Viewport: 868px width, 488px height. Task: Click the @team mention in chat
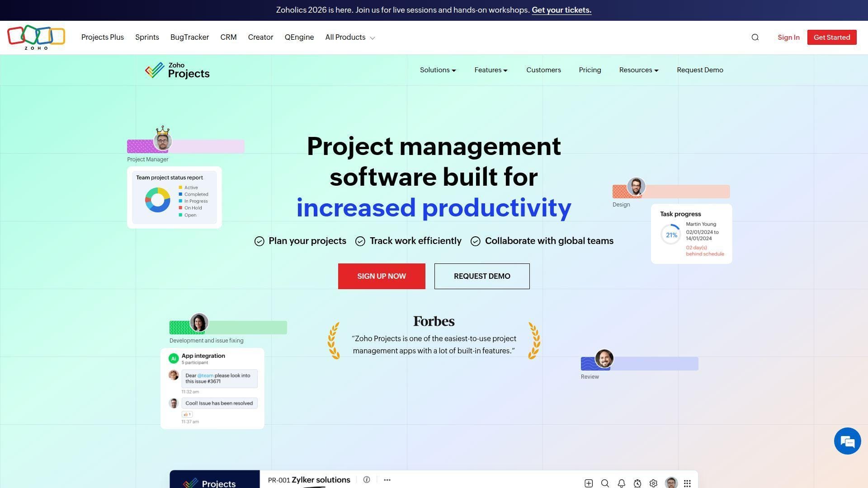click(205, 375)
